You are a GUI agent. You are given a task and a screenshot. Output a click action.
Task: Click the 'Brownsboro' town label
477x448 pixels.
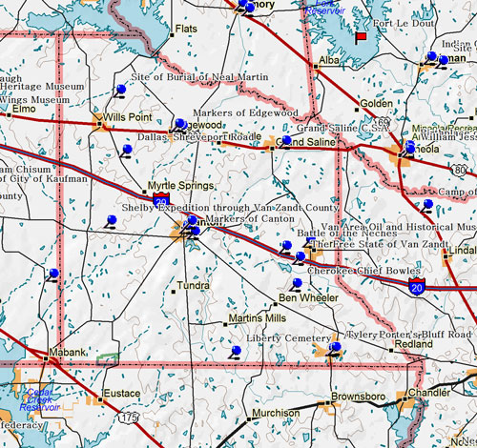tap(359, 397)
